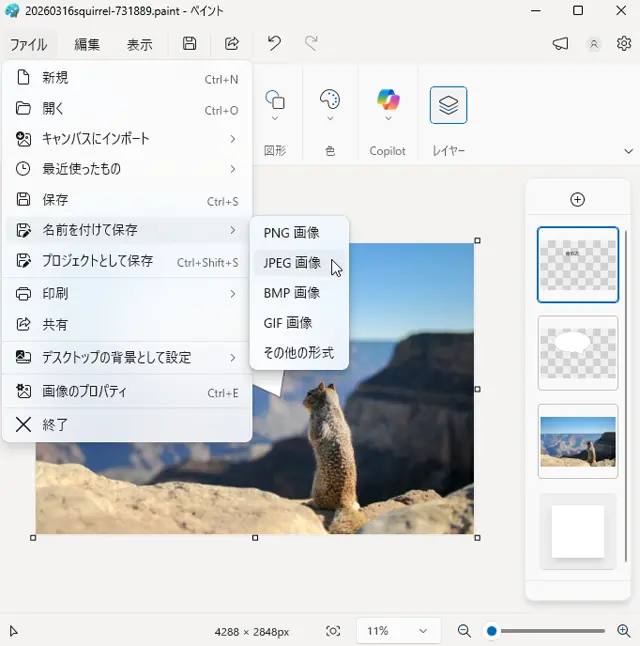Expand the 印刷 submenu arrow
640x646 pixels.
(x=233, y=294)
